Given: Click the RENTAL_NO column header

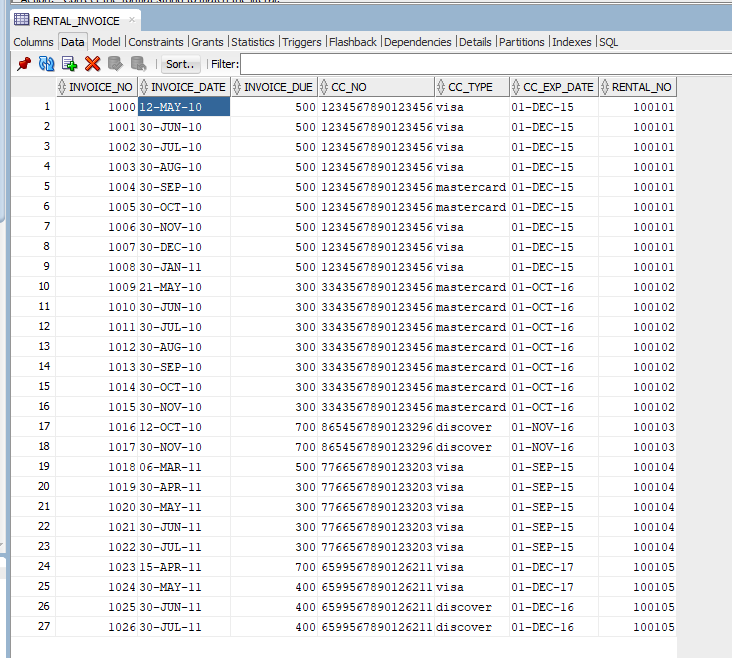Looking at the screenshot, I should coord(638,87).
